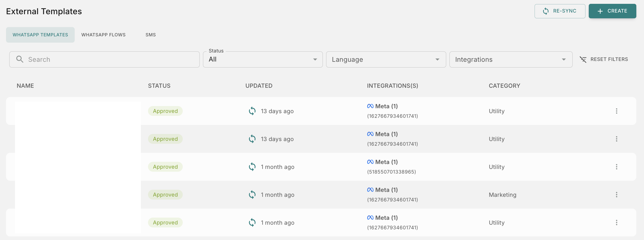Click the Create button

pos(612,11)
